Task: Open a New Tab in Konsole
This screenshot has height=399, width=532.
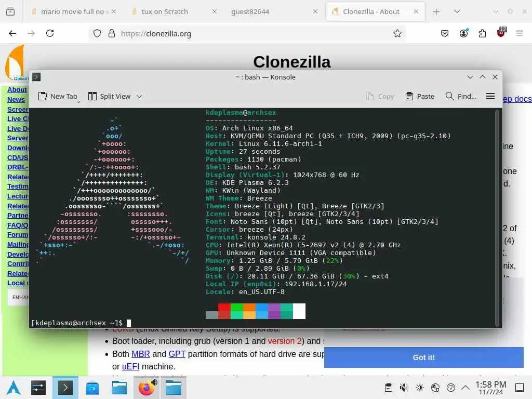Action: pyautogui.click(x=58, y=96)
